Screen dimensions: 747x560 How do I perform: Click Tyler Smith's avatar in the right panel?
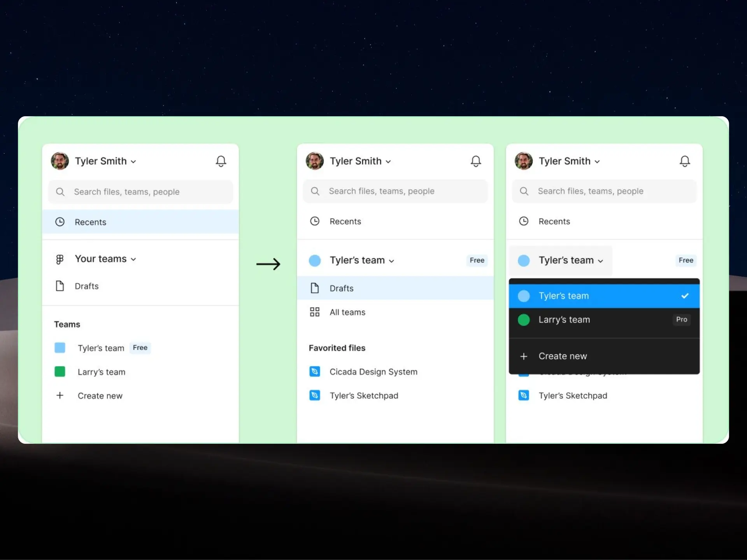pyautogui.click(x=524, y=161)
